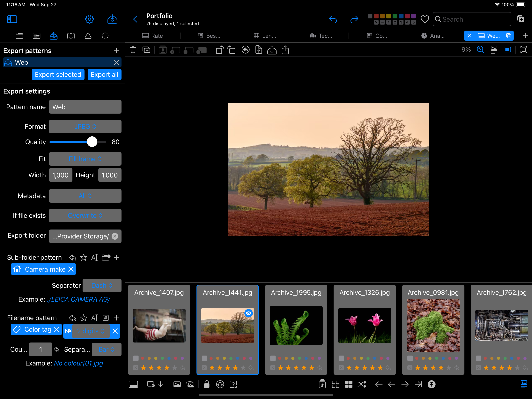
Task: Click Export all button
Action: click(104, 75)
